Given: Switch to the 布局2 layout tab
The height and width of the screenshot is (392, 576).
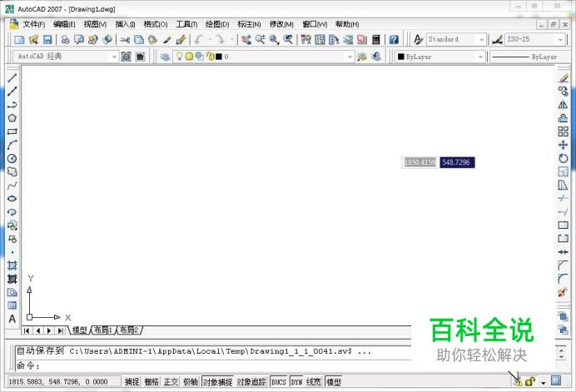Looking at the screenshot, I should [129, 330].
